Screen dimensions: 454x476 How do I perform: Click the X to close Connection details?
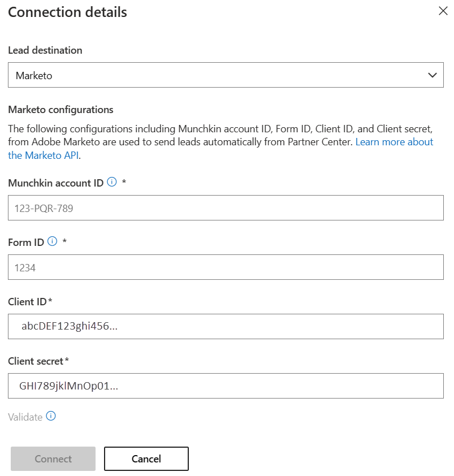pyautogui.click(x=443, y=11)
